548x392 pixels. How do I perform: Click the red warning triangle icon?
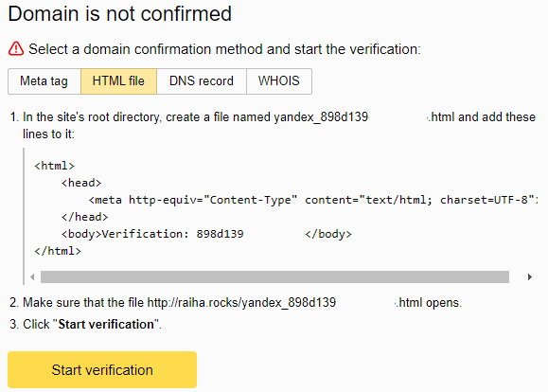(16, 48)
